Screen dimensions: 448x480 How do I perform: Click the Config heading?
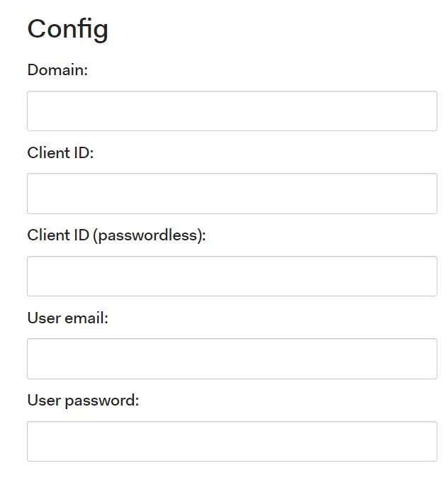click(x=68, y=29)
